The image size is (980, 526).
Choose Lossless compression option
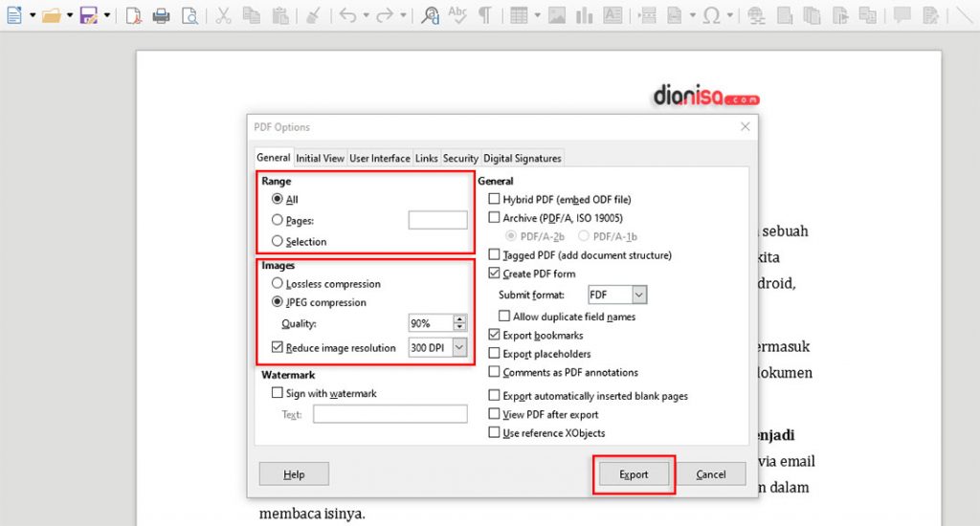[277, 283]
